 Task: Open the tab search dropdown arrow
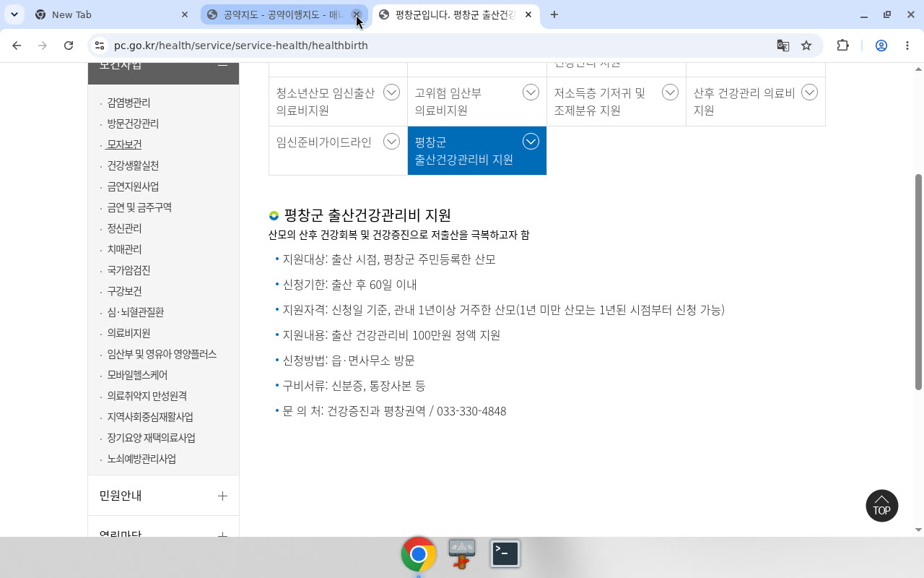click(x=14, y=14)
